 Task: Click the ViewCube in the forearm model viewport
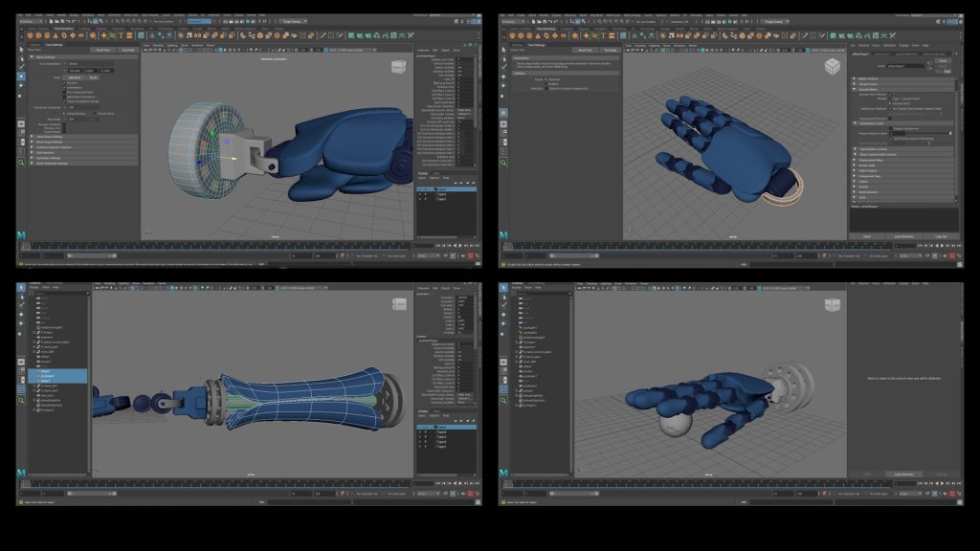click(399, 304)
